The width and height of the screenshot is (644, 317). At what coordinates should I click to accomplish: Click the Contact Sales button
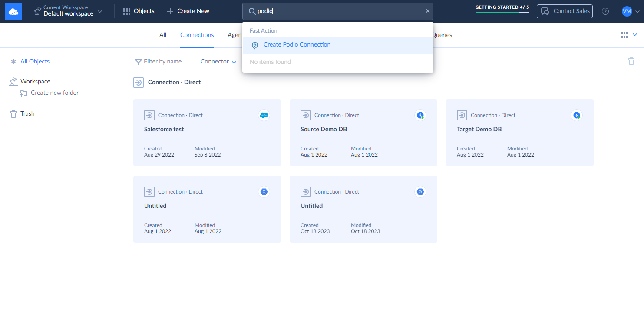[x=565, y=11]
